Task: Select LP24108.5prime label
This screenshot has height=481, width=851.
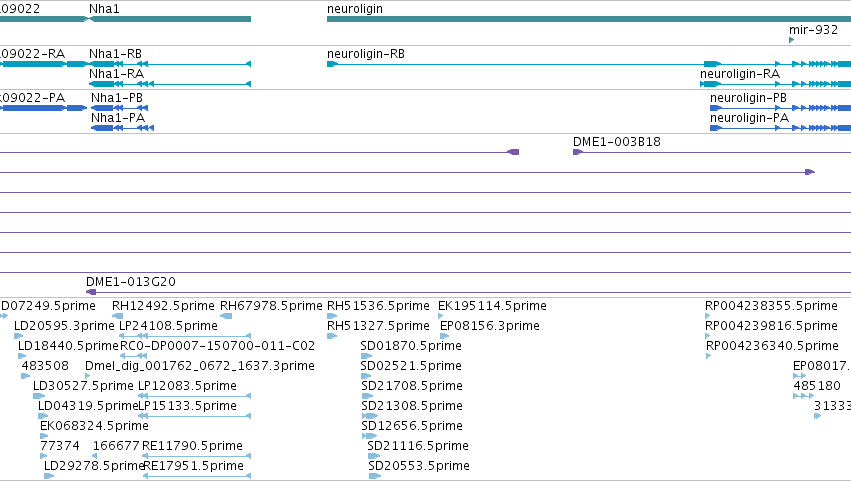Action: [x=168, y=326]
